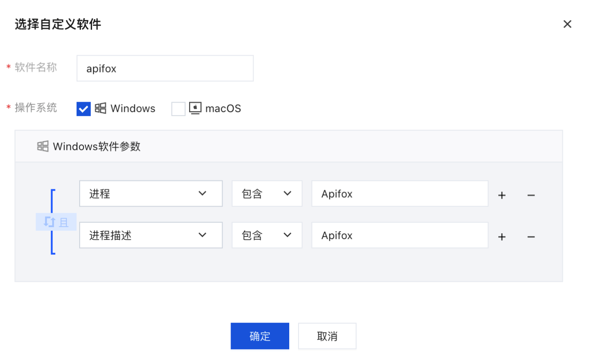Click the macOS monitor icon

pyautogui.click(x=195, y=108)
